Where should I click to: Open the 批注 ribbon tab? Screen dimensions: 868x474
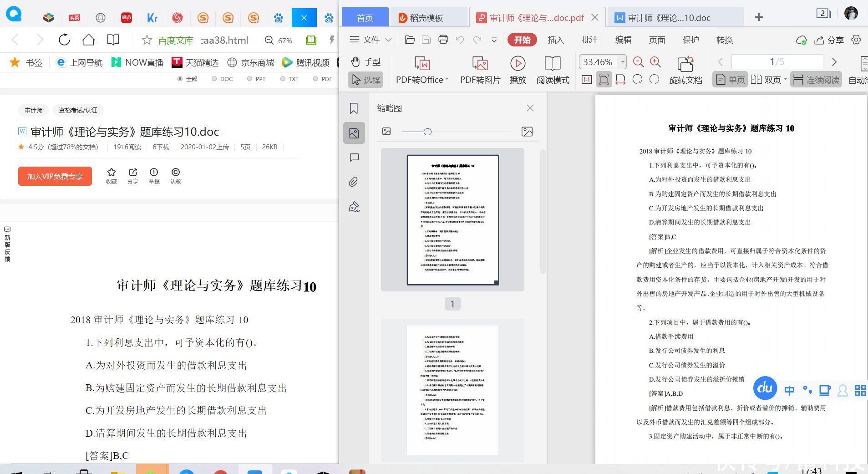pos(589,40)
